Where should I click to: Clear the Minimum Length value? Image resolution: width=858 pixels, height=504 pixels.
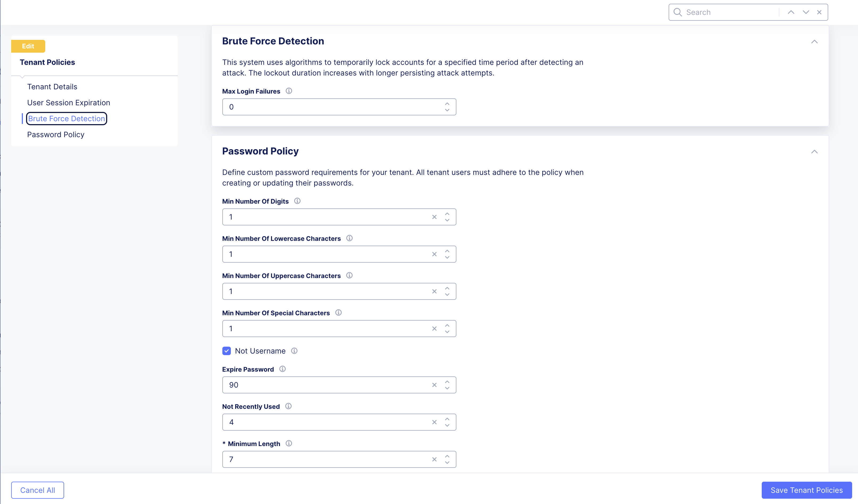434,459
